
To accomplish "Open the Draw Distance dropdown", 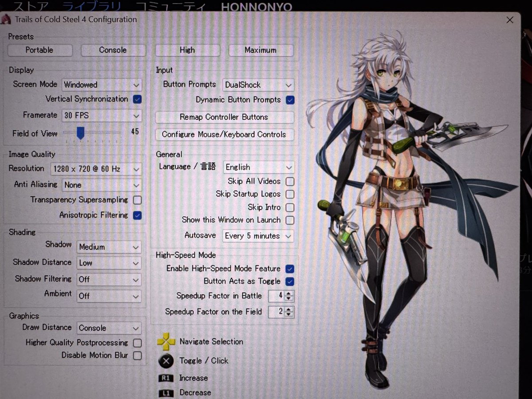I will (109, 328).
